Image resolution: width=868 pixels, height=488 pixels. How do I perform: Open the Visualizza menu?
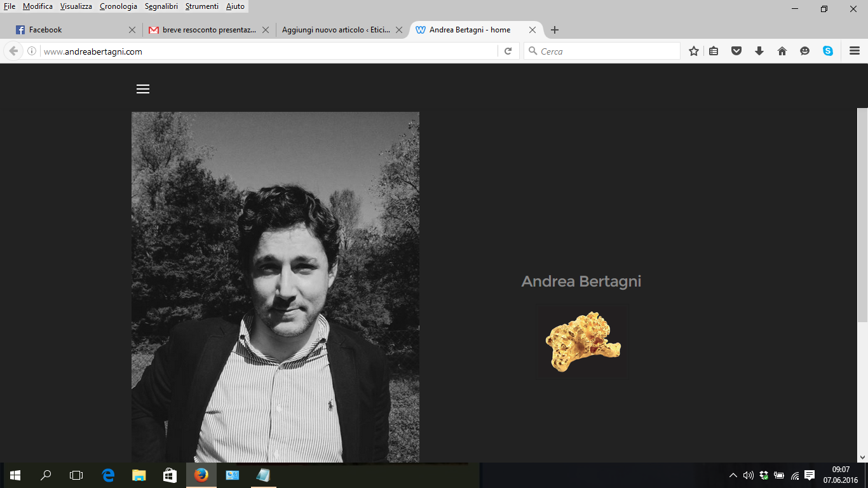coord(76,6)
